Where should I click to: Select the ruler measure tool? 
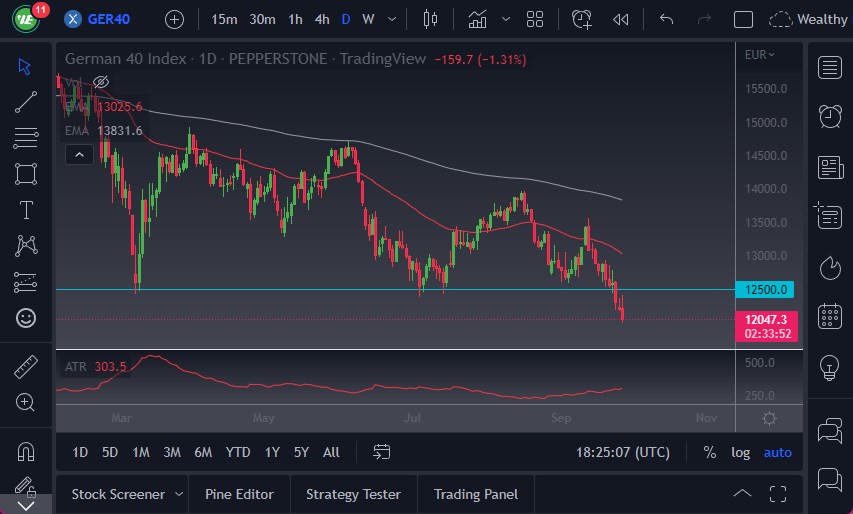26,367
